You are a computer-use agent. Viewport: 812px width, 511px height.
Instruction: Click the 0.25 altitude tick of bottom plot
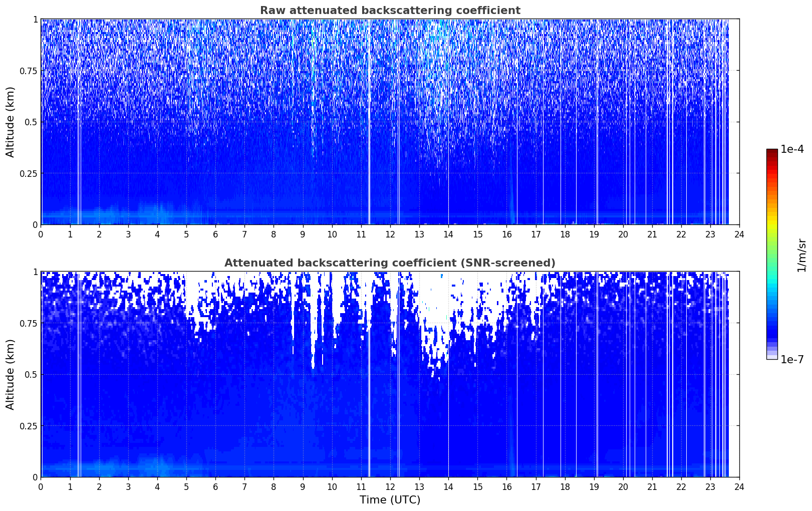28,426
